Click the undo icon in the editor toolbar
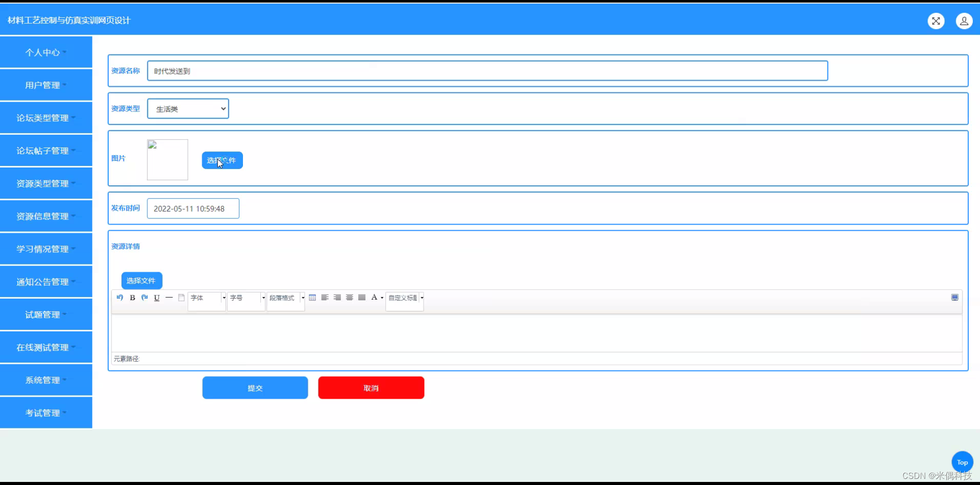 click(120, 298)
